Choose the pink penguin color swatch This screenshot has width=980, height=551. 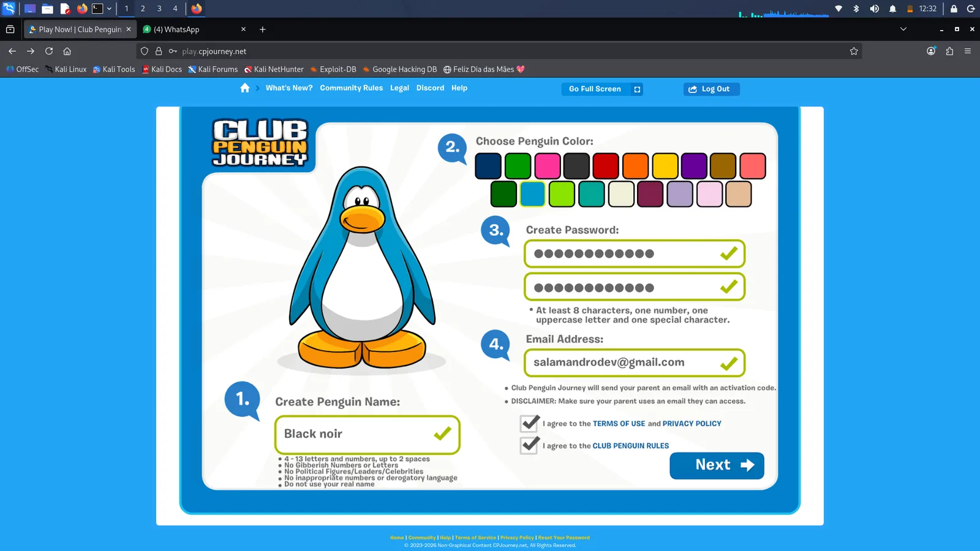[547, 166]
